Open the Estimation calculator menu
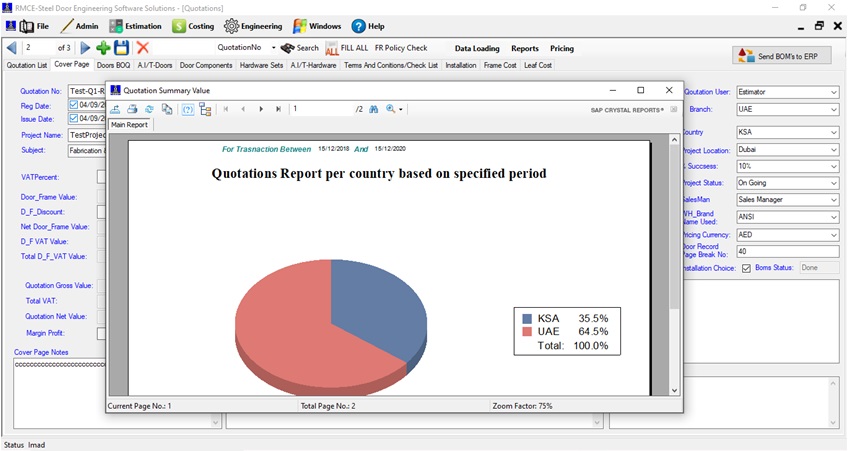Screen dimensions: 848x451 point(135,26)
